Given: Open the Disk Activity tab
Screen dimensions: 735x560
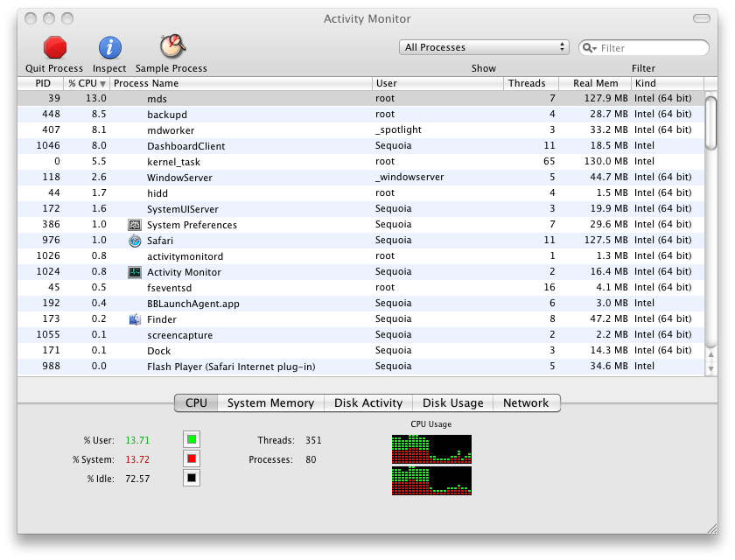Looking at the screenshot, I should 368,403.
